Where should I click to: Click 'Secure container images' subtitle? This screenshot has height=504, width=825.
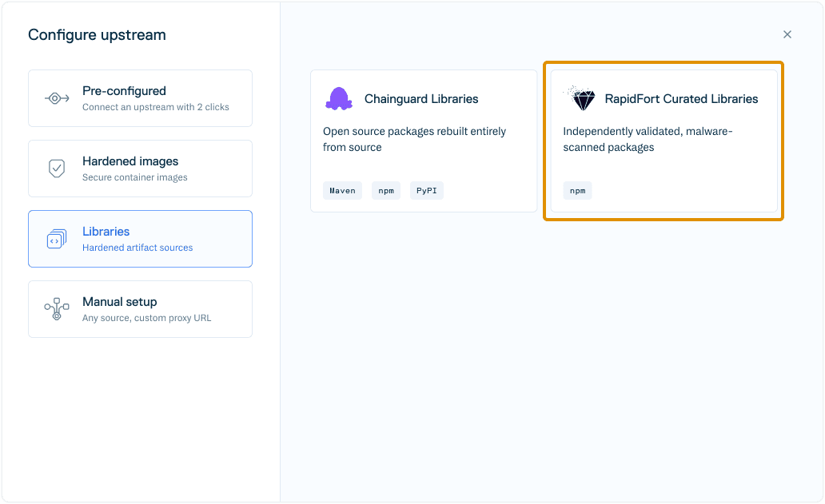tap(134, 177)
